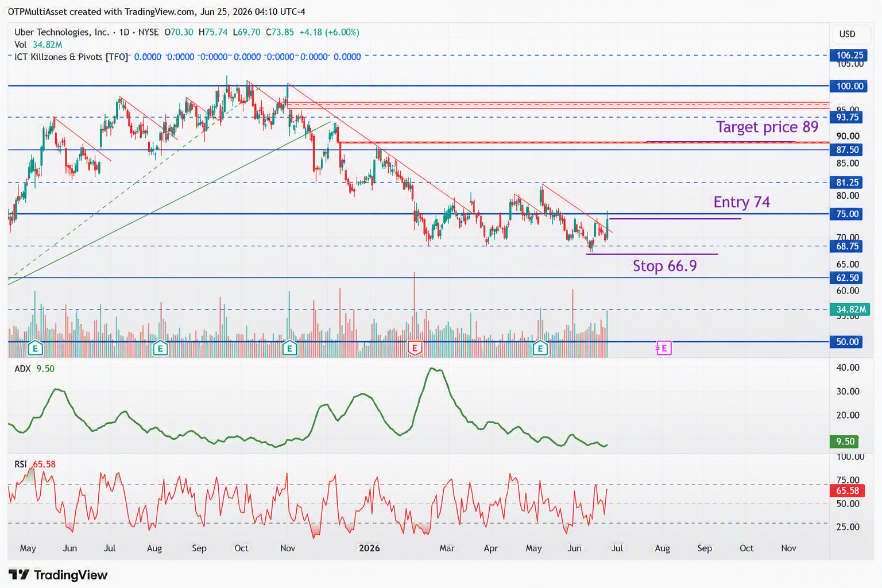The width and height of the screenshot is (882, 588).
Task: Select the RSI indicator legend title
Action: click(x=21, y=464)
